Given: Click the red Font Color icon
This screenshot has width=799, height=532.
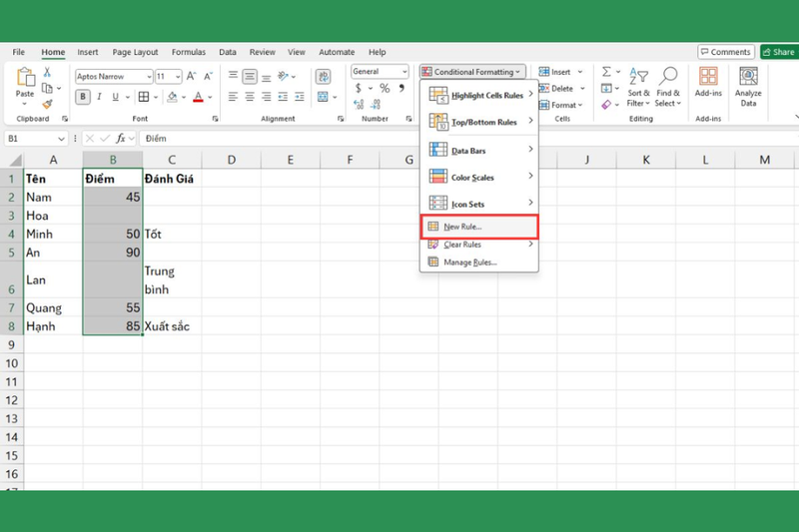Looking at the screenshot, I should point(198,97).
